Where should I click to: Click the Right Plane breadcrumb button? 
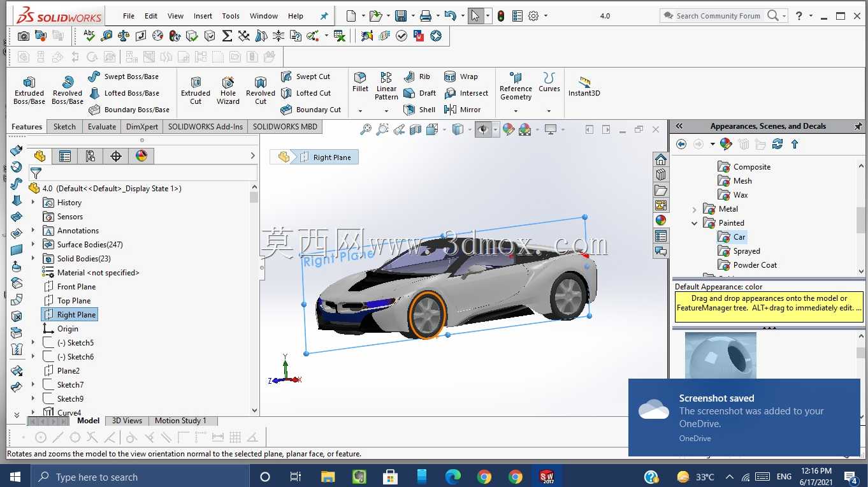326,157
